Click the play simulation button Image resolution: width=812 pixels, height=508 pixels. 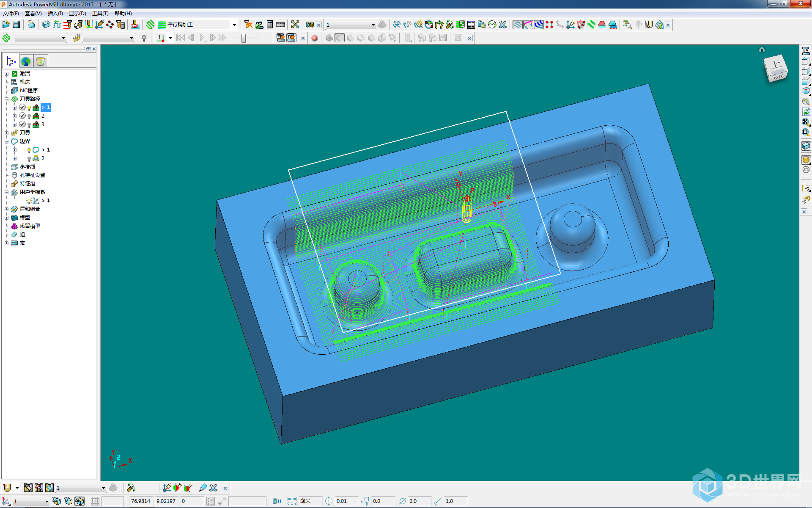coord(202,38)
